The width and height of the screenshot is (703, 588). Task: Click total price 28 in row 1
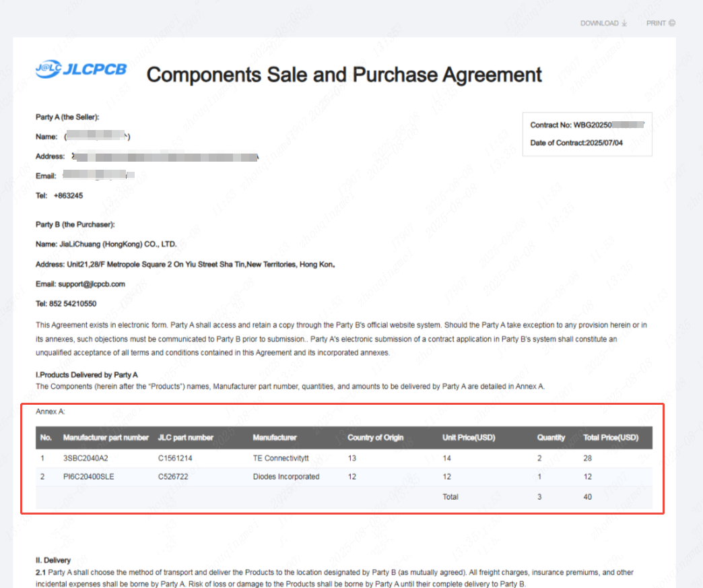(587, 459)
